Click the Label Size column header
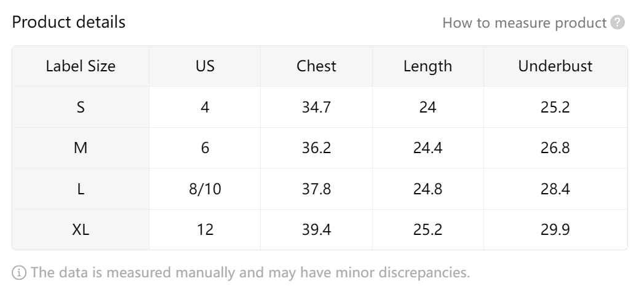 pyautogui.click(x=81, y=66)
